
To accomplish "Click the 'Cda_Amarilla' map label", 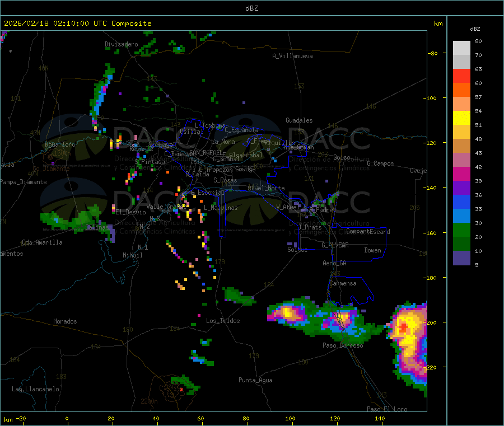I will tap(42, 242).
